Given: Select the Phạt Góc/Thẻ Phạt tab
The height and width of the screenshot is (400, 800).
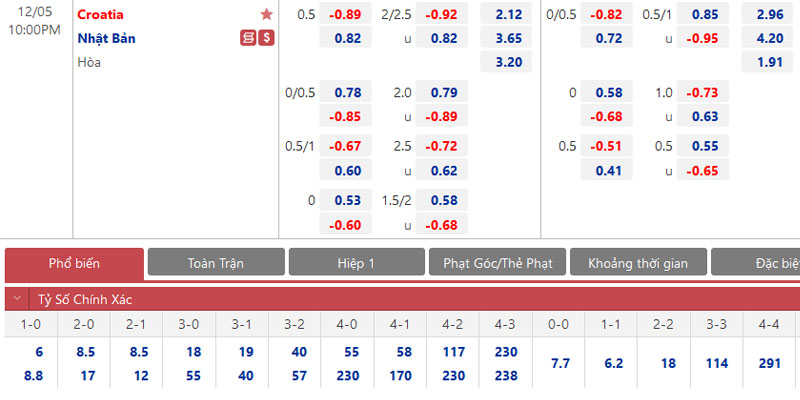Looking at the screenshot, I should tap(497, 263).
